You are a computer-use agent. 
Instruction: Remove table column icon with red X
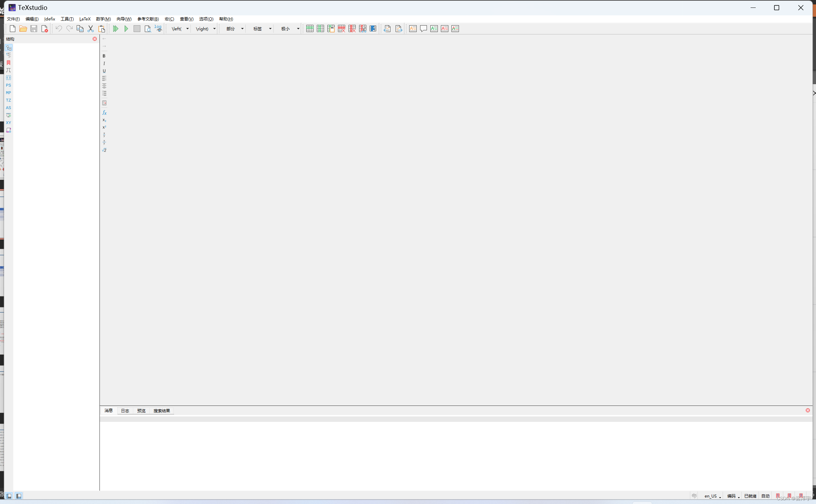click(x=352, y=29)
